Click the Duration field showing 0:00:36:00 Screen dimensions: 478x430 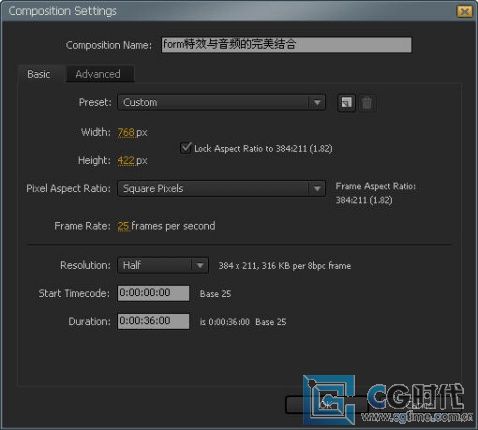(153, 321)
